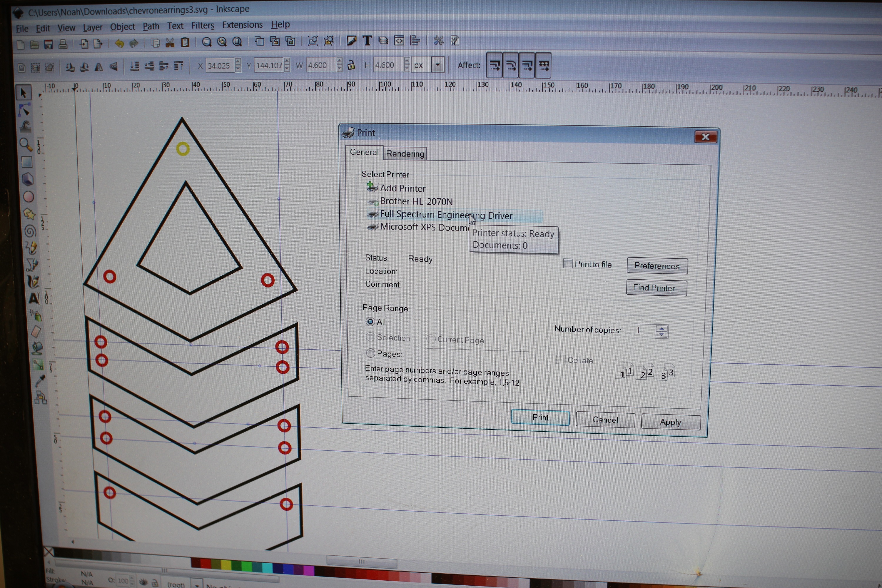Click the X coordinate spinner arrows
The image size is (882, 588).
(238, 65)
